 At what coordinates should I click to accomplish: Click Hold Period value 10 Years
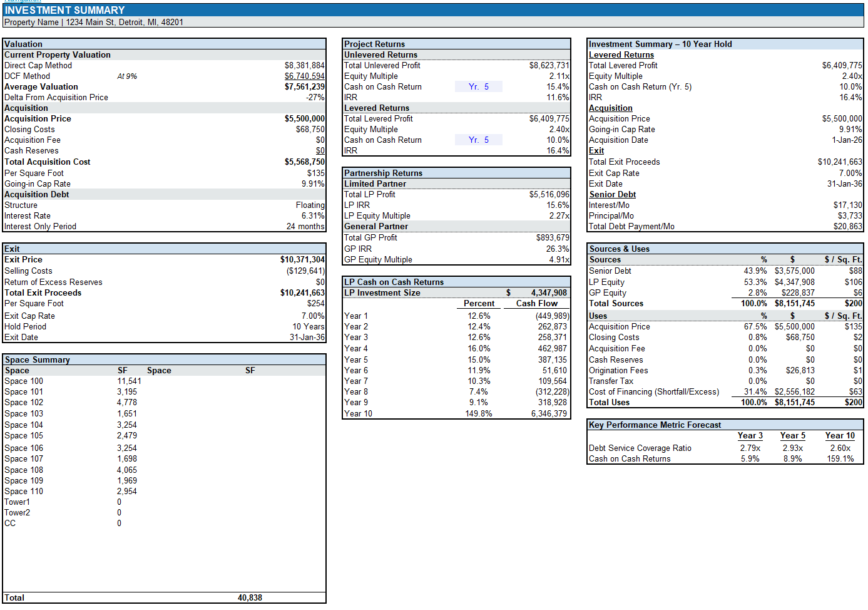point(309,326)
